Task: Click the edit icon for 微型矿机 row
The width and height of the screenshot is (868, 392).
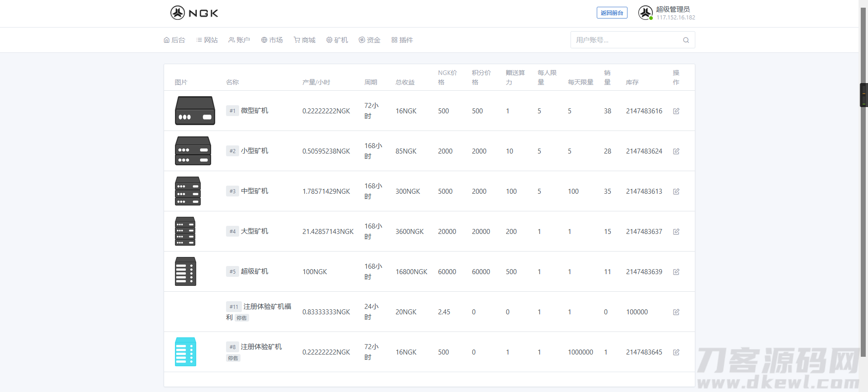Action: (676, 111)
